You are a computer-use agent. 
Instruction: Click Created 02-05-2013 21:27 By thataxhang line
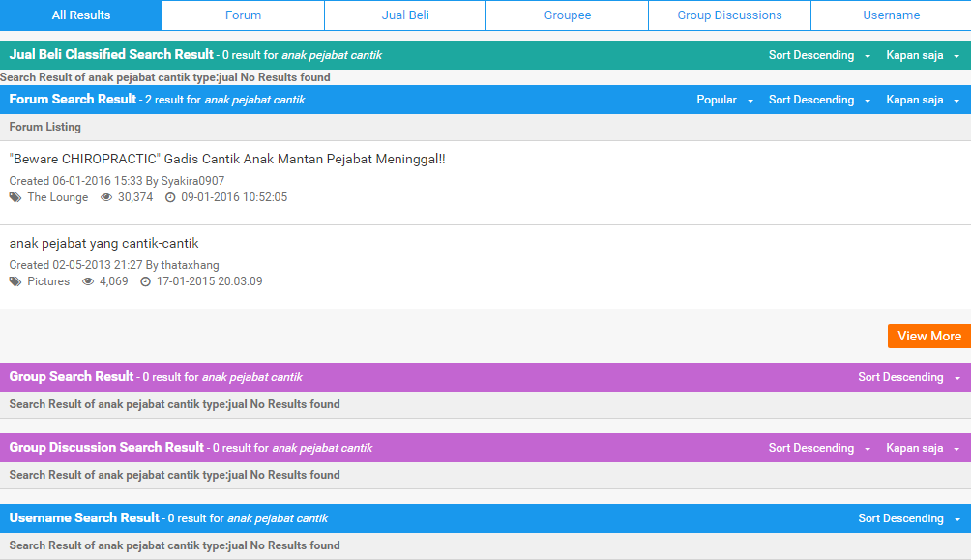114,264
